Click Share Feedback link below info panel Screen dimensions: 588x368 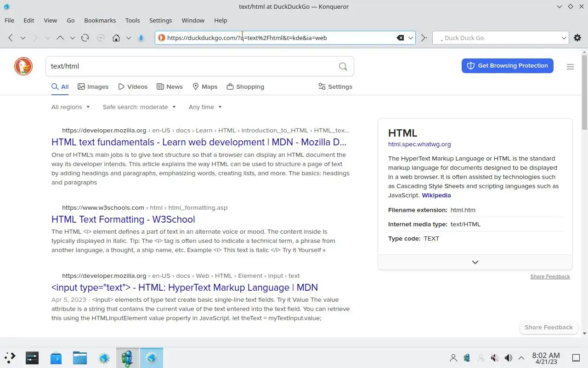[x=550, y=276]
